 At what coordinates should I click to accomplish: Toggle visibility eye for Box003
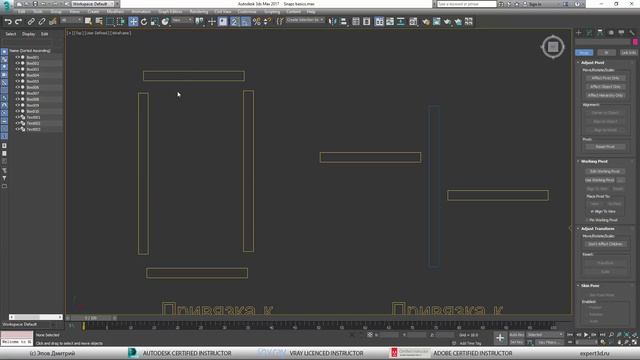point(18,69)
